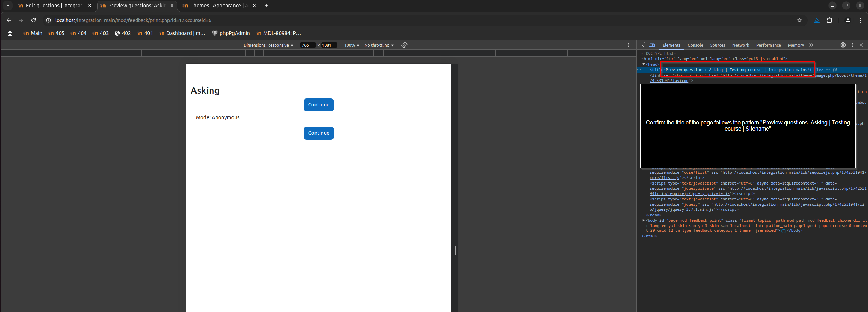Open the title row actions ellipsis
Viewport: 868px width, 312px height.
click(x=639, y=70)
